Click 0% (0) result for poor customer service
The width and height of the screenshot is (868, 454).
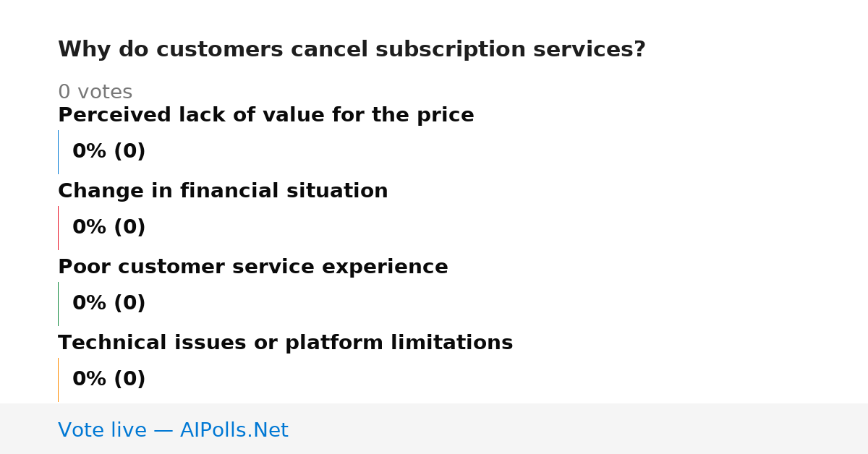[x=109, y=304]
